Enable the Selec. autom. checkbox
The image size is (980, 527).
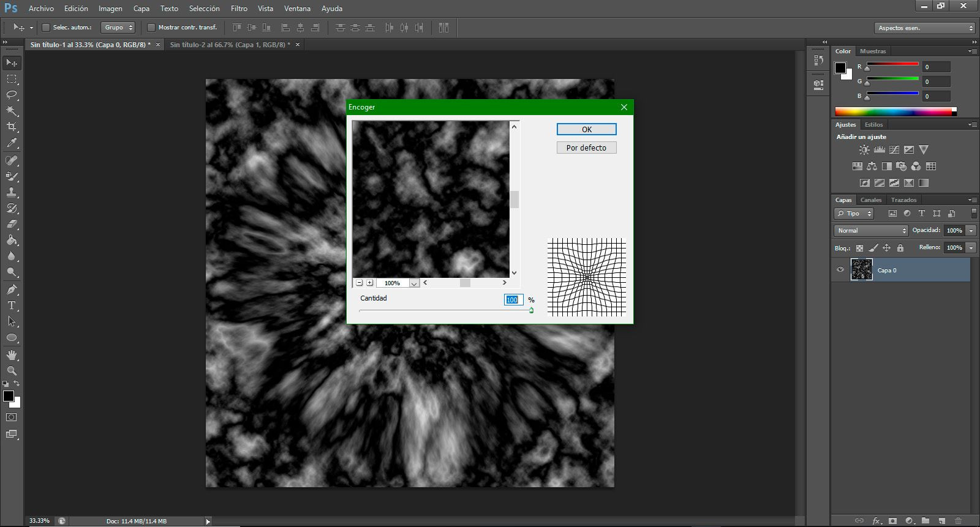(45, 28)
